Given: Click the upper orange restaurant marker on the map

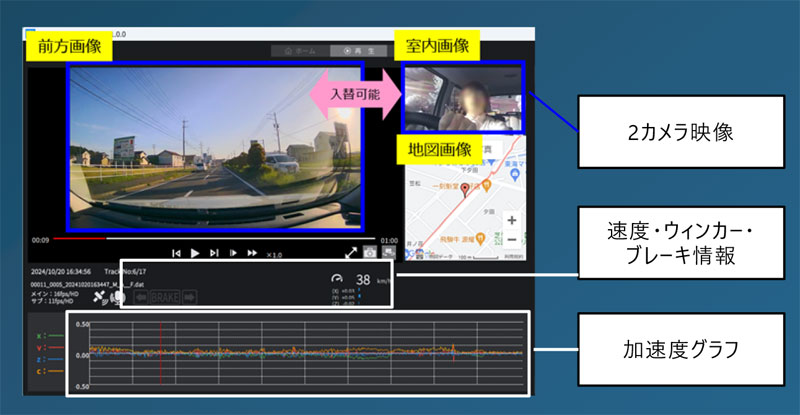Looking at the screenshot, I should 486,185.
